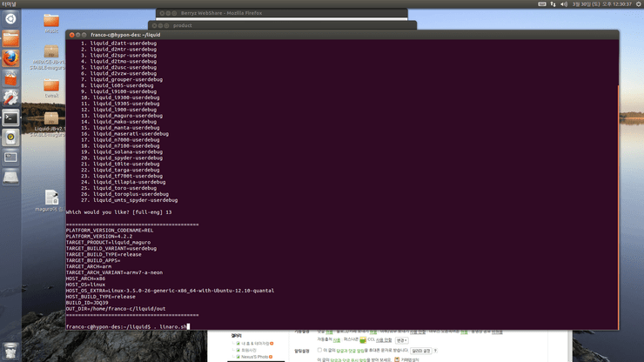This screenshot has height=362, width=644.
Task: Launch Firefox from the launcher
Action: tap(10, 58)
